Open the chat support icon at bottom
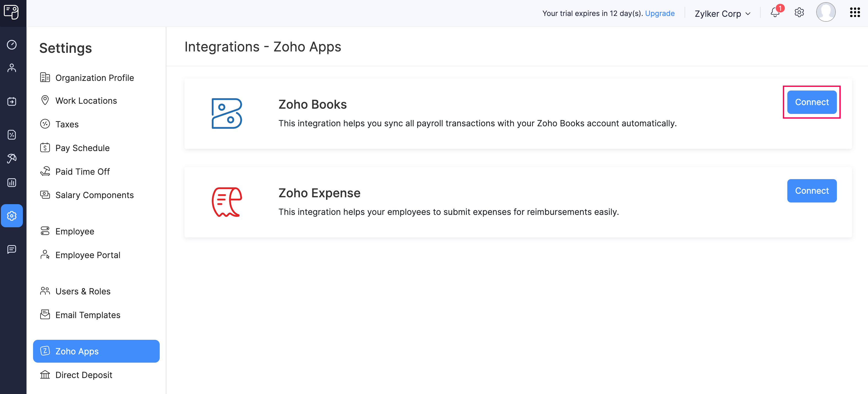Screen dimensions: 868x394 click(12, 249)
